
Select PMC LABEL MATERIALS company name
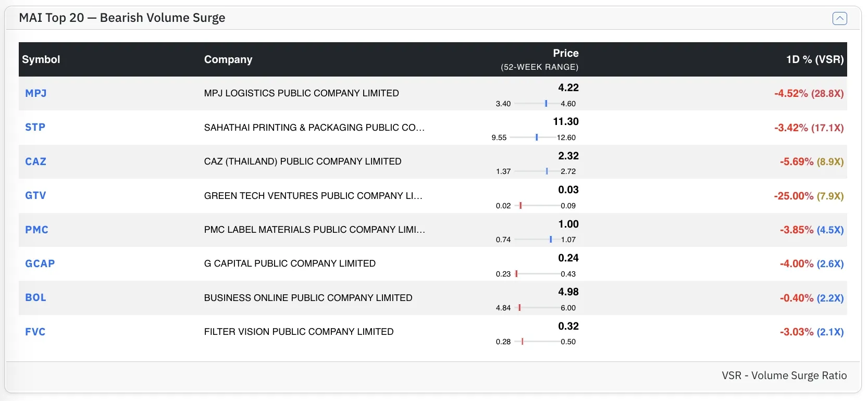click(315, 230)
